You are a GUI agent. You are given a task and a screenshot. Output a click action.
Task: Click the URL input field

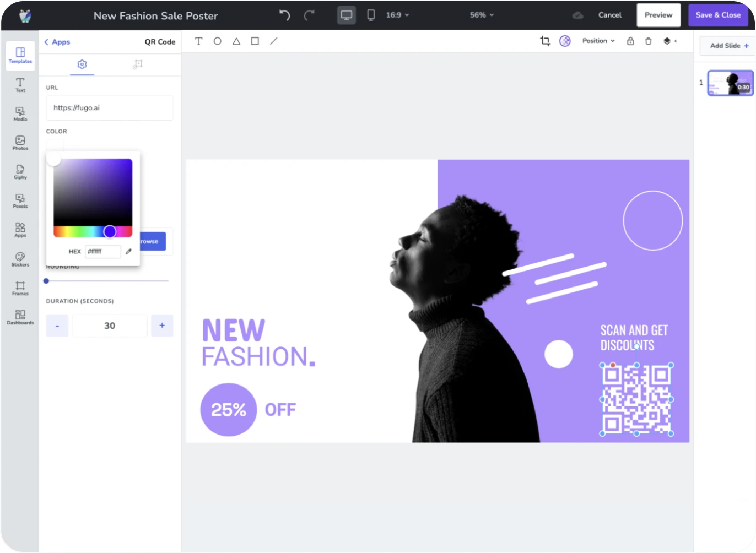tap(110, 108)
